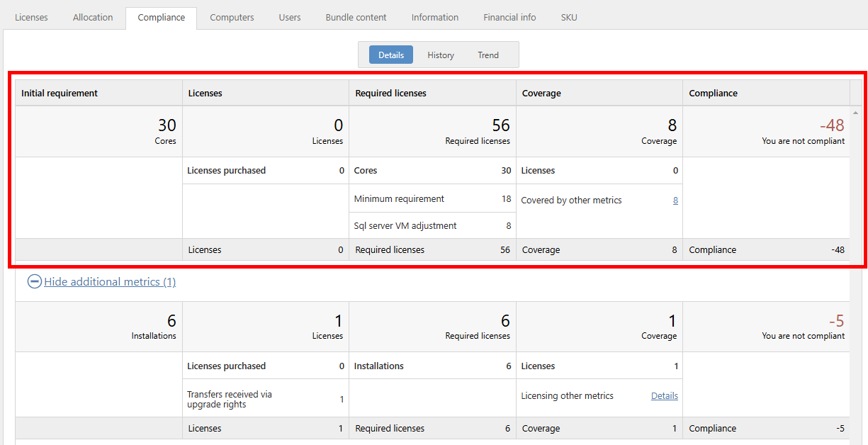Click the 6 Installations value
868x445 pixels.
click(x=171, y=321)
